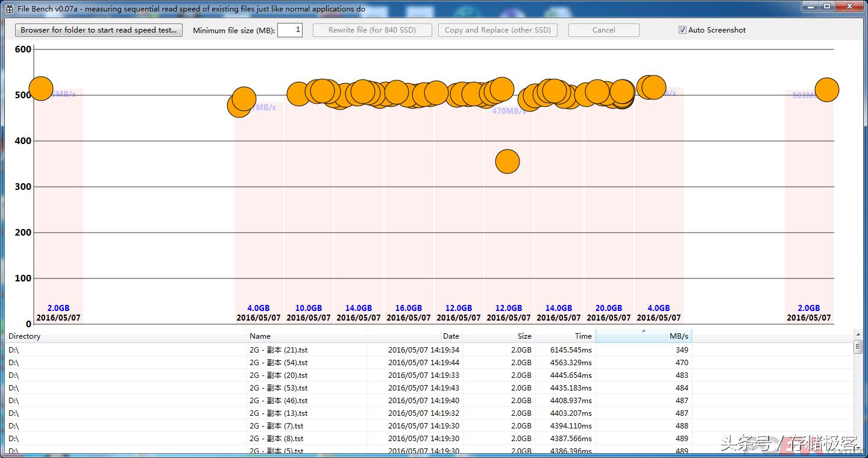Image resolution: width=868 pixels, height=458 pixels.
Task: Click the outlier orange data point near 350
Action: point(508,162)
